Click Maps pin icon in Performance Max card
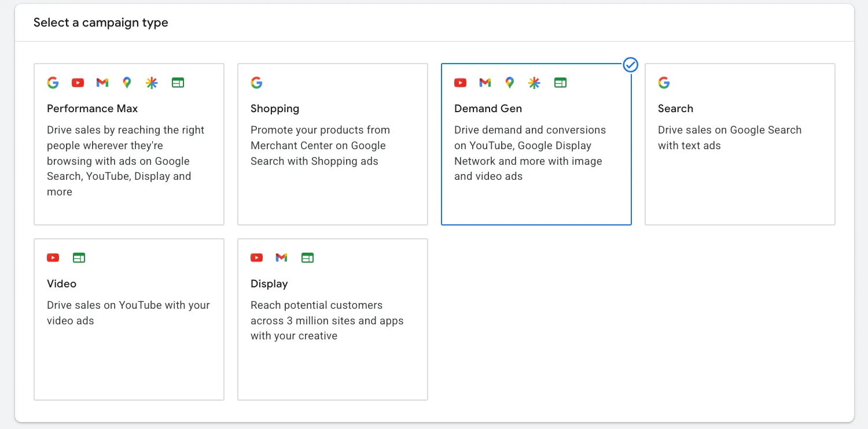868x429 pixels. (127, 83)
